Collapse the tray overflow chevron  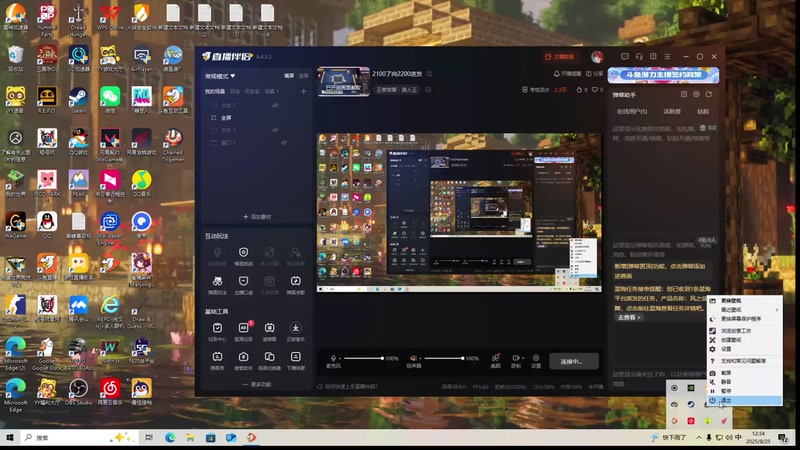coord(699,438)
